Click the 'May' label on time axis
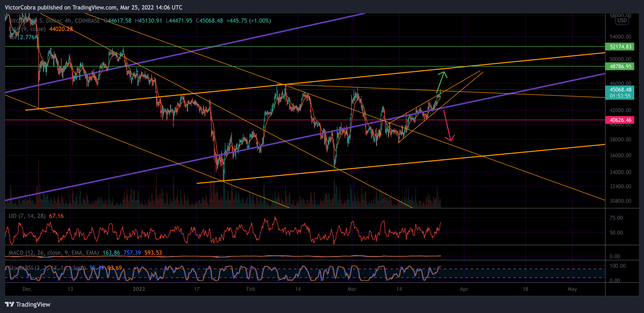 click(572, 289)
